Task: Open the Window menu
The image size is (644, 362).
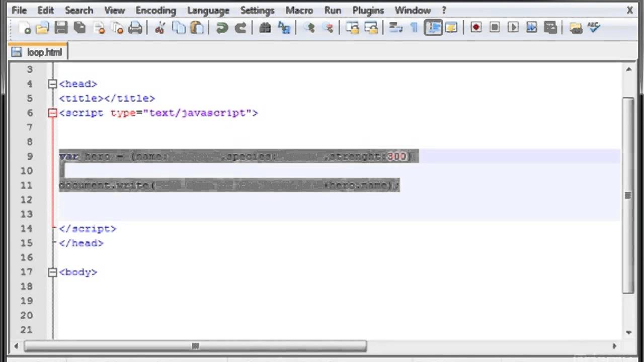Action: point(413,10)
